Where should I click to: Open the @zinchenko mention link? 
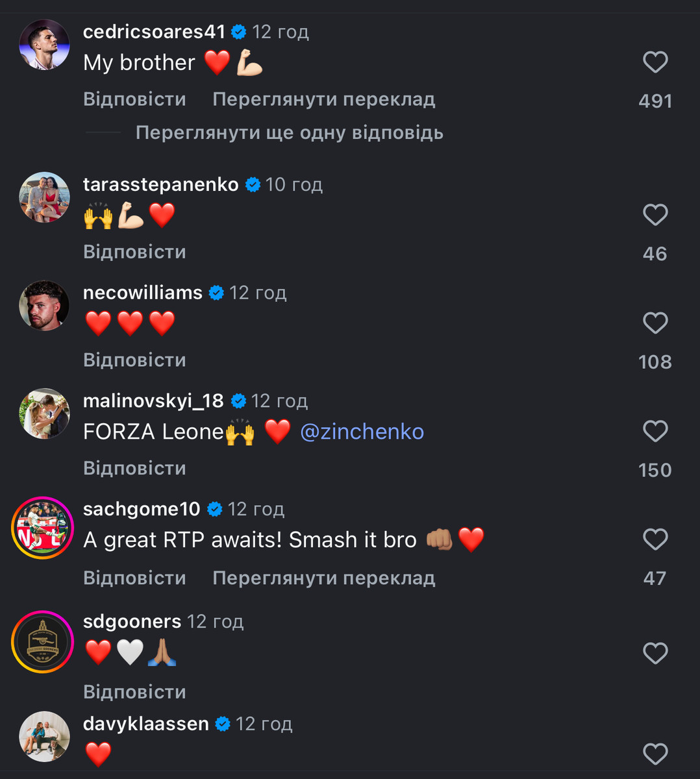[x=362, y=432]
